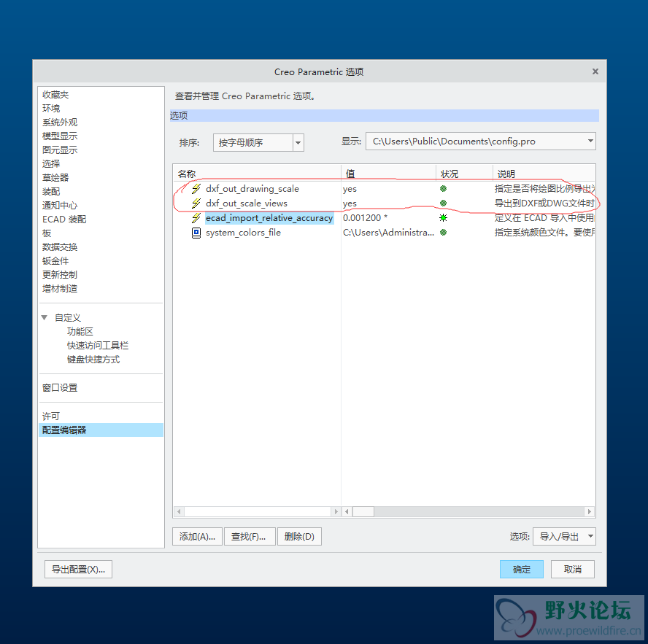Image resolution: width=648 pixels, height=644 pixels.
Task: Select 功能区 under 自定义
Action: click(x=80, y=331)
